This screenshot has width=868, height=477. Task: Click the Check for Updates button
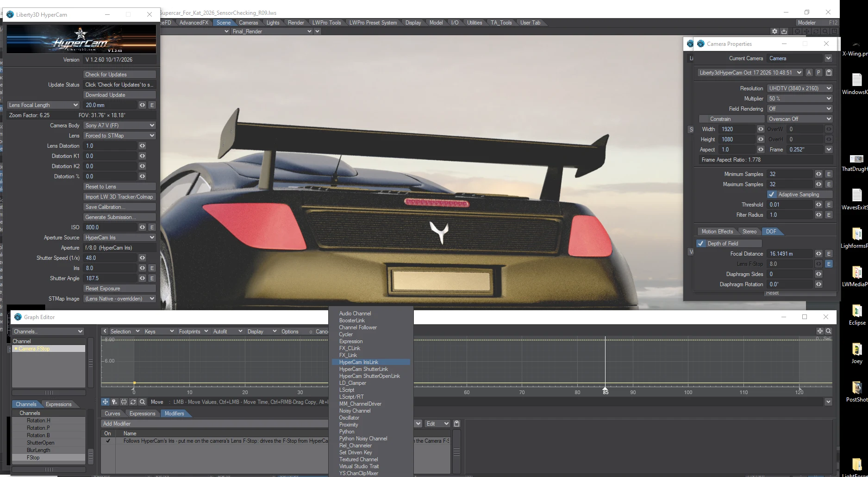click(x=119, y=75)
